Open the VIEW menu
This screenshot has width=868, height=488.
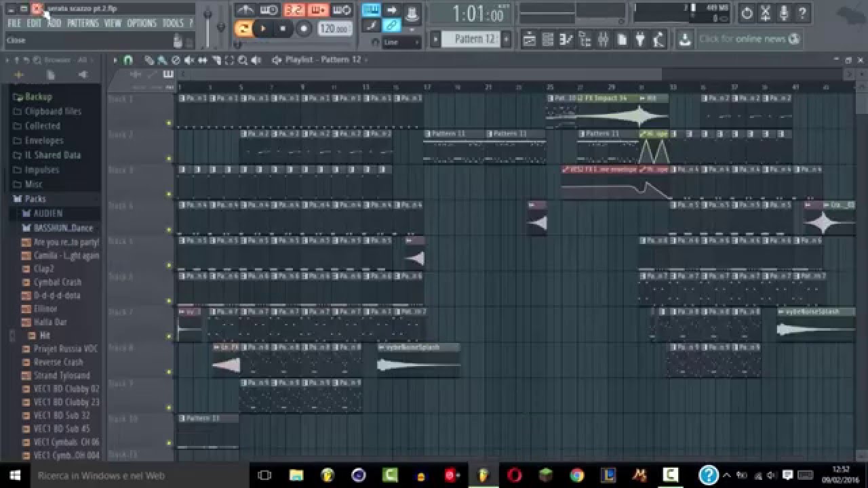click(x=113, y=23)
